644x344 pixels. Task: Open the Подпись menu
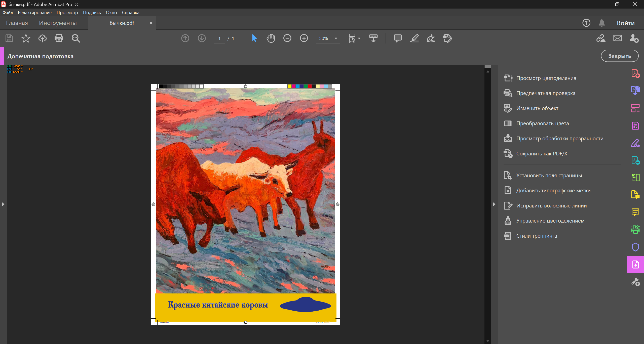[92, 12]
